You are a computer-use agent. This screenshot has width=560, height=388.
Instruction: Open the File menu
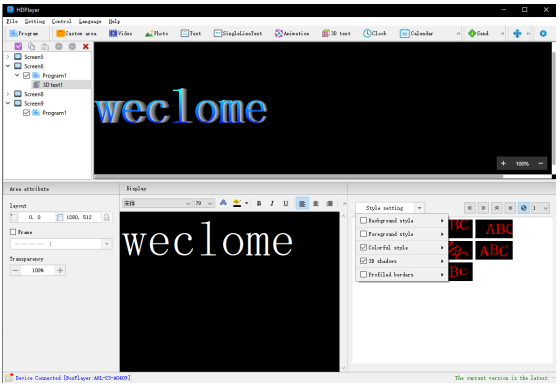(12, 21)
